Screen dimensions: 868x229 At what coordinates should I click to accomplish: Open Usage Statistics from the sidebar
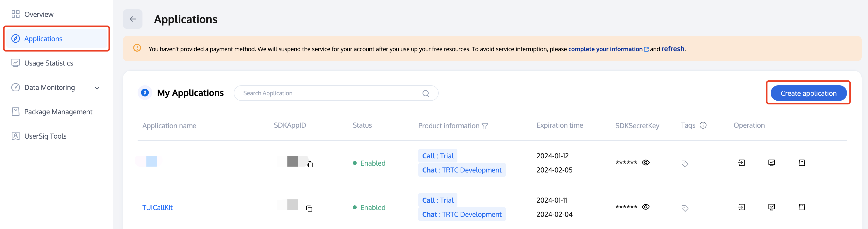(x=49, y=63)
